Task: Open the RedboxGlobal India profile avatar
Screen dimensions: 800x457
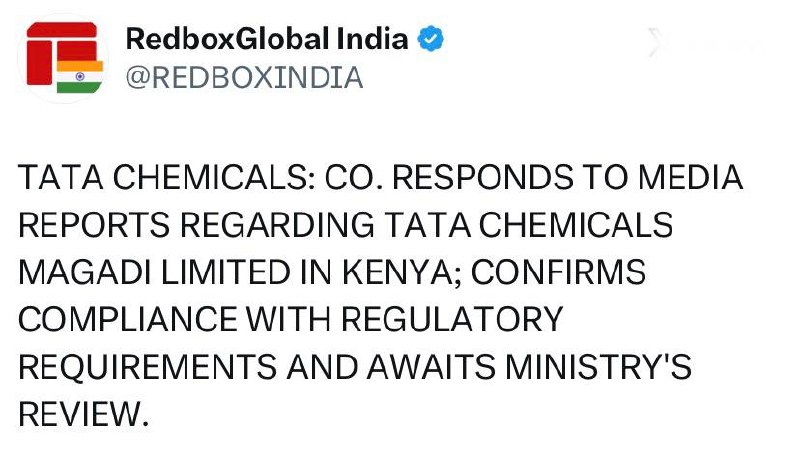Action: pos(63,58)
